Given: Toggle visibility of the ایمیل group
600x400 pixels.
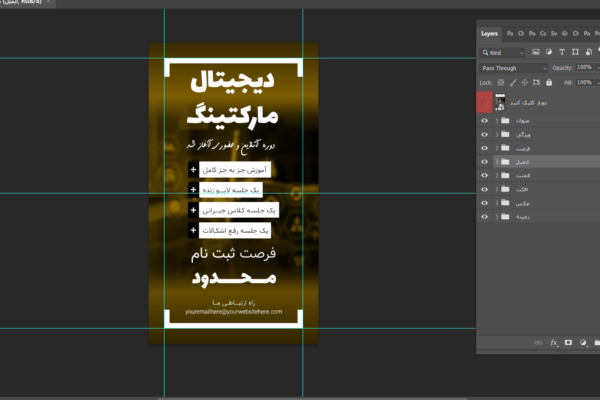Looking at the screenshot, I should (485, 160).
